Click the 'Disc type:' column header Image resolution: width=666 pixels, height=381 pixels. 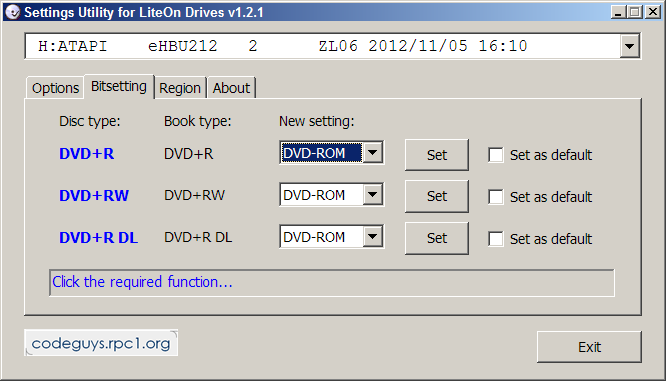tap(90, 121)
